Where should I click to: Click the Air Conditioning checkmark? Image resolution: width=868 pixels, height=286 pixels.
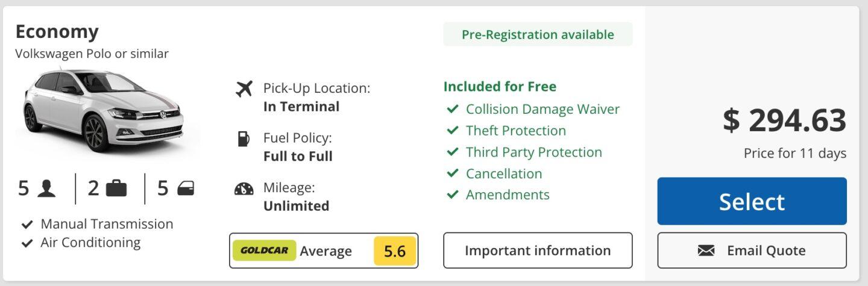tap(27, 243)
